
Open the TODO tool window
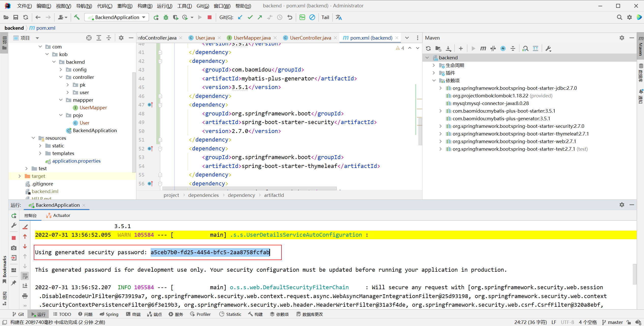pos(62,314)
